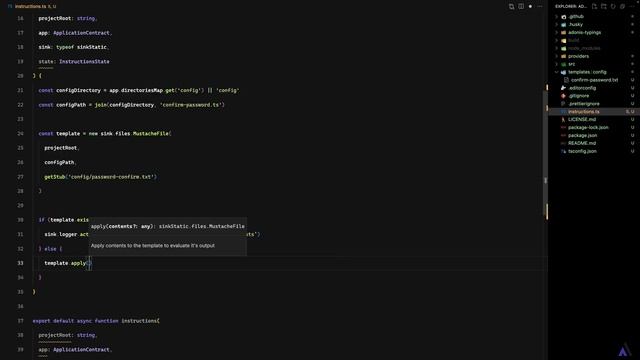Click the EXPLORER panel title
640x360 pixels.
(571, 7)
